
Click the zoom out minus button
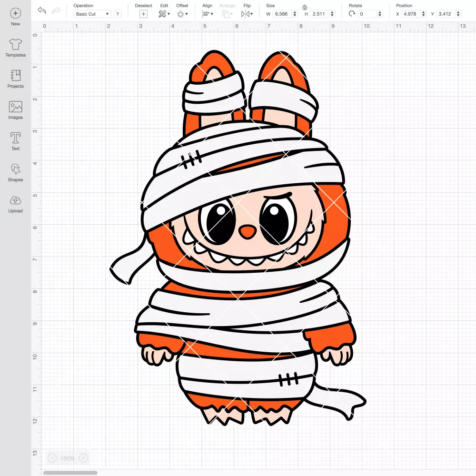point(52,458)
